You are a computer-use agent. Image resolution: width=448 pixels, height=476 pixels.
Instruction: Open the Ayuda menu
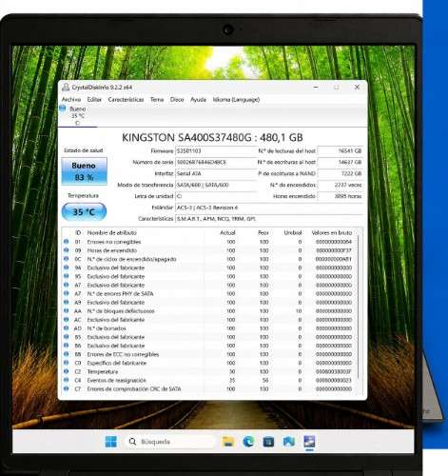(198, 100)
